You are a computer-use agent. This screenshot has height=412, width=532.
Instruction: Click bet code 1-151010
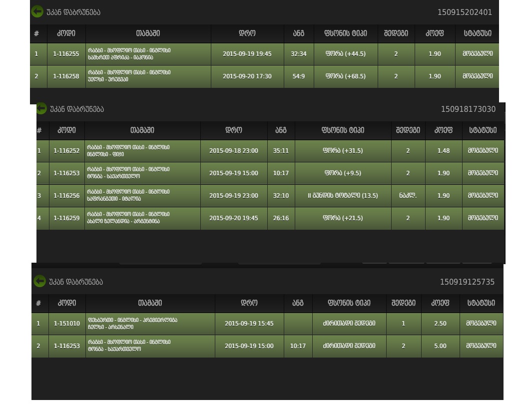point(67,324)
